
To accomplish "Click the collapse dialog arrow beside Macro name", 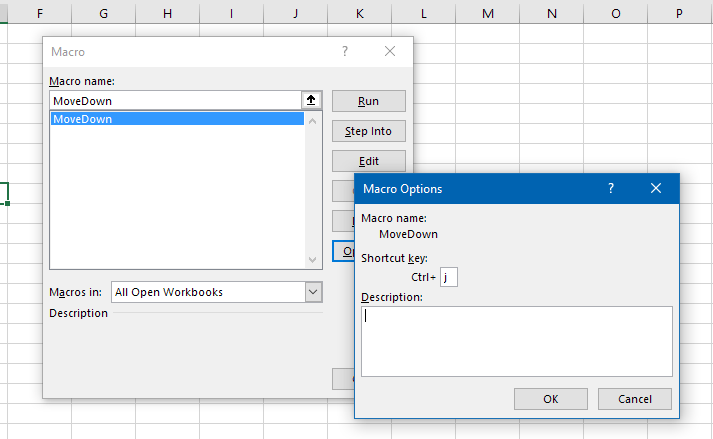I will tap(311, 101).
